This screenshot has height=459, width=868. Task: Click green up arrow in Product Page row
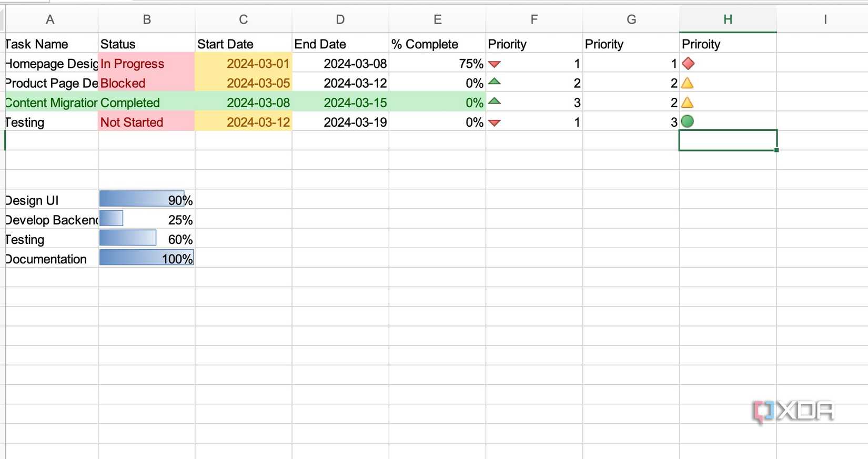click(x=494, y=82)
